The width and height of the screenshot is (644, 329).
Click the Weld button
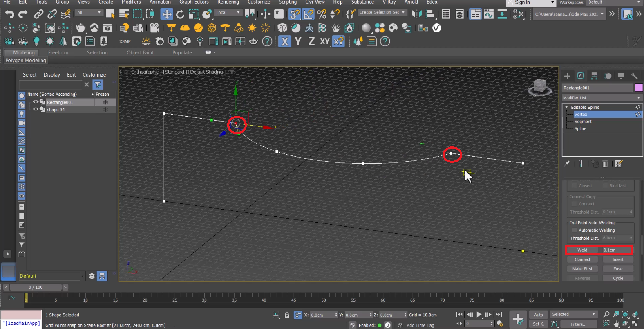(x=582, y=250)
